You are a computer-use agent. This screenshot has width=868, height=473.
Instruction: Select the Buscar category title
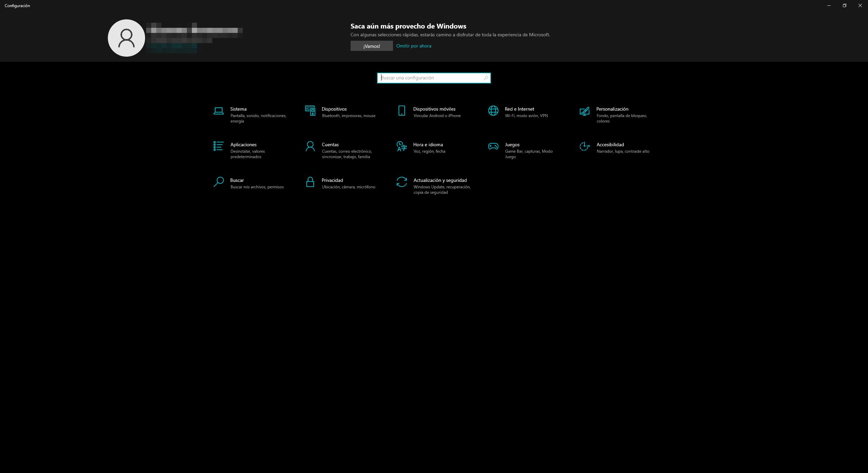coord(237,181)
